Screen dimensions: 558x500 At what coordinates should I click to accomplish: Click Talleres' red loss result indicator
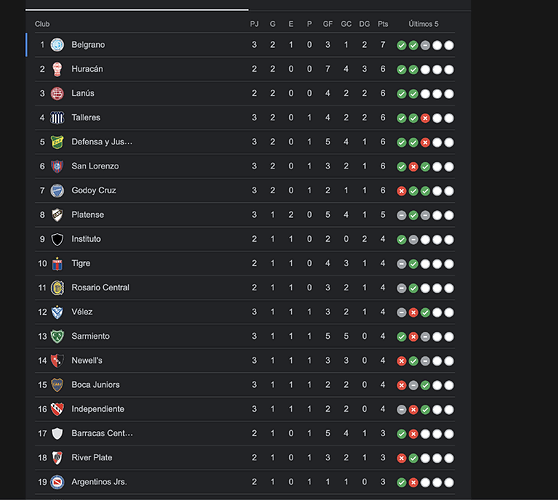425,118
